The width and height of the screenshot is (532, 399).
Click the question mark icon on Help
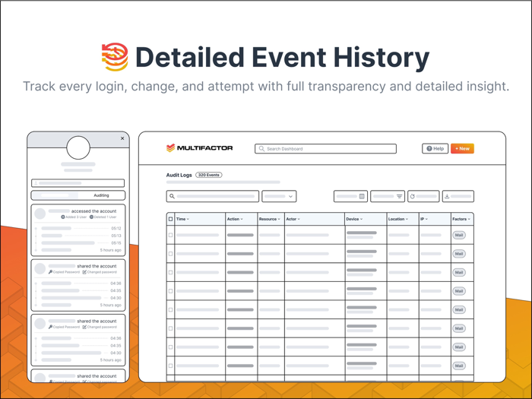point(429,149)
